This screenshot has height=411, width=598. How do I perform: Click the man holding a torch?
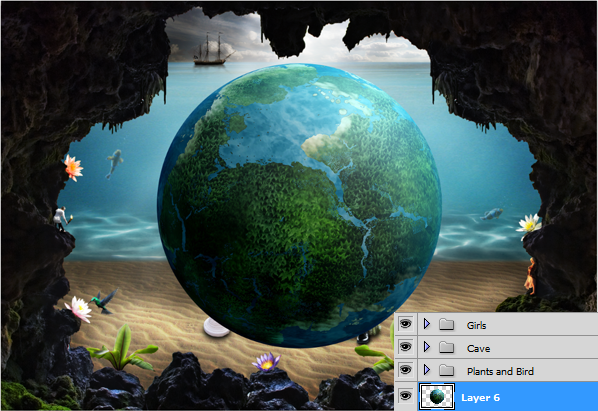(62, 218)
